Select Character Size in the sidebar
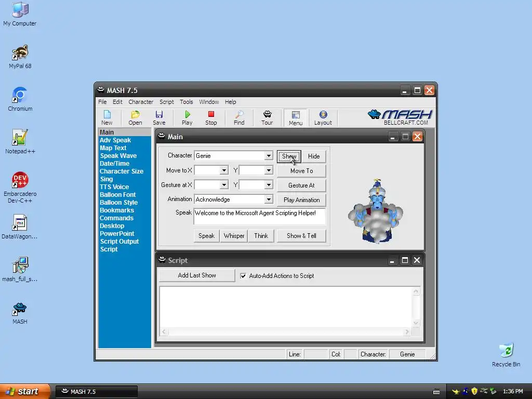This screenshot has width=532, height=399. [x=122, y=171]
